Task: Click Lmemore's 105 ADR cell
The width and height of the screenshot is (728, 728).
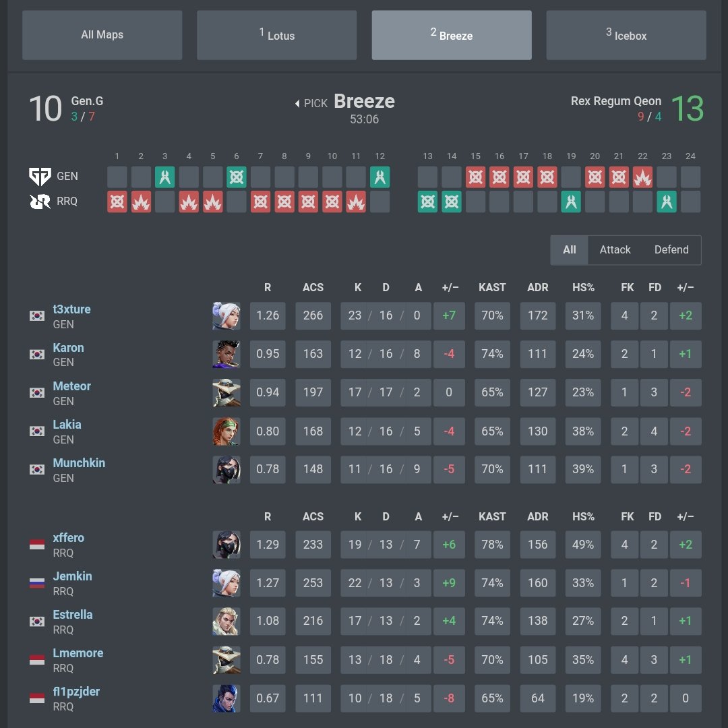Action: [x=538, y=660]
